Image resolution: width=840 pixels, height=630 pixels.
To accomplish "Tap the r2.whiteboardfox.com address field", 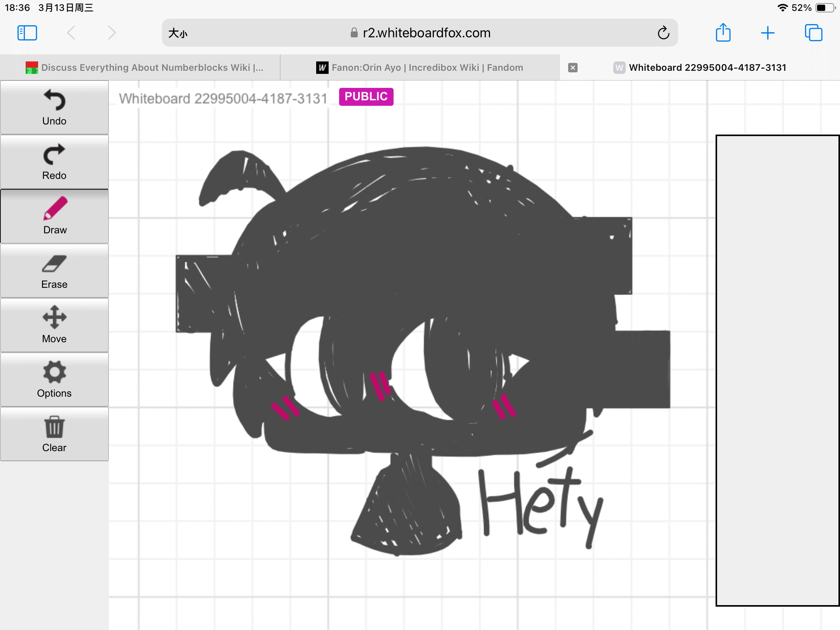I will tap(426, 33).
